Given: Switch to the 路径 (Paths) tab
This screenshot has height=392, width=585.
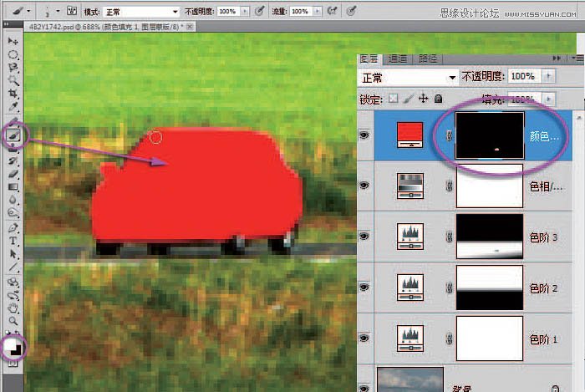Looking at the screenshot, I should 428,59.
